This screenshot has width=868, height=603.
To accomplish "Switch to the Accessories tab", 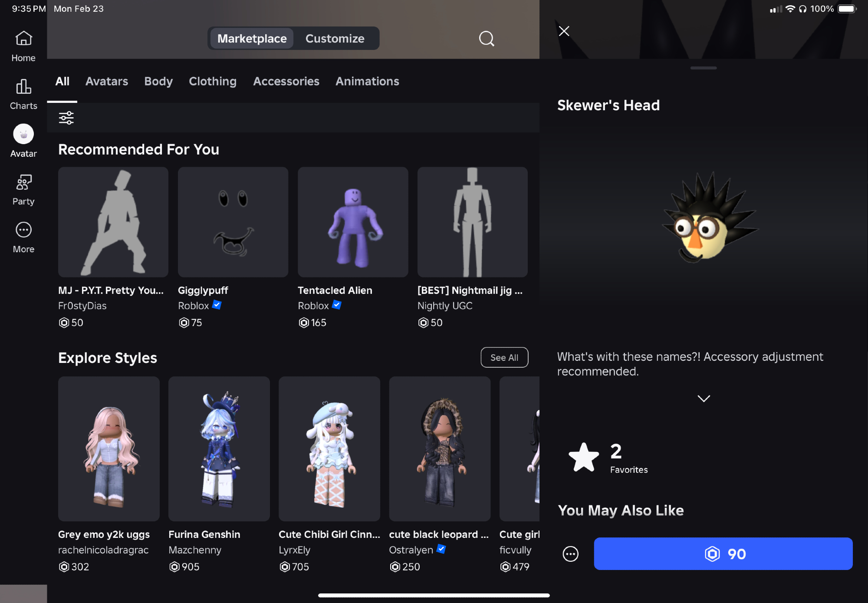I will (x=286, y=81).
